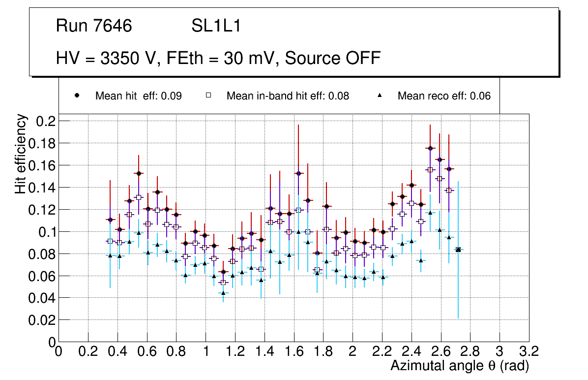Click the 'Mean in-band hit eff: 0.08' label
This screenshot has height=380, width=588.
point(288,96)
